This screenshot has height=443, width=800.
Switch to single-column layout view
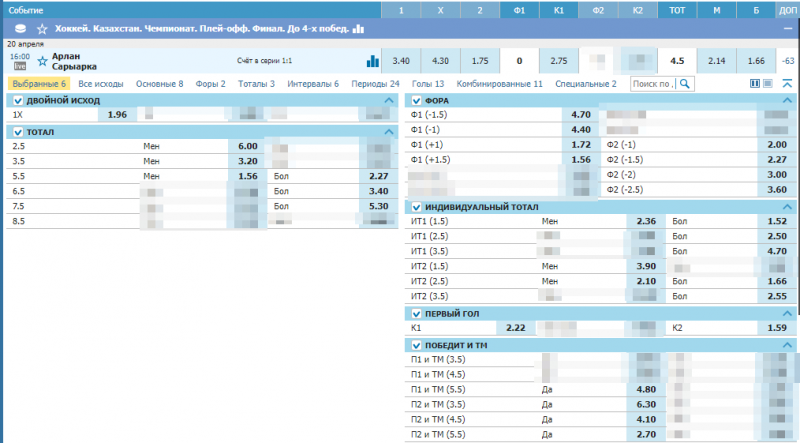click(x=768, y=84)
